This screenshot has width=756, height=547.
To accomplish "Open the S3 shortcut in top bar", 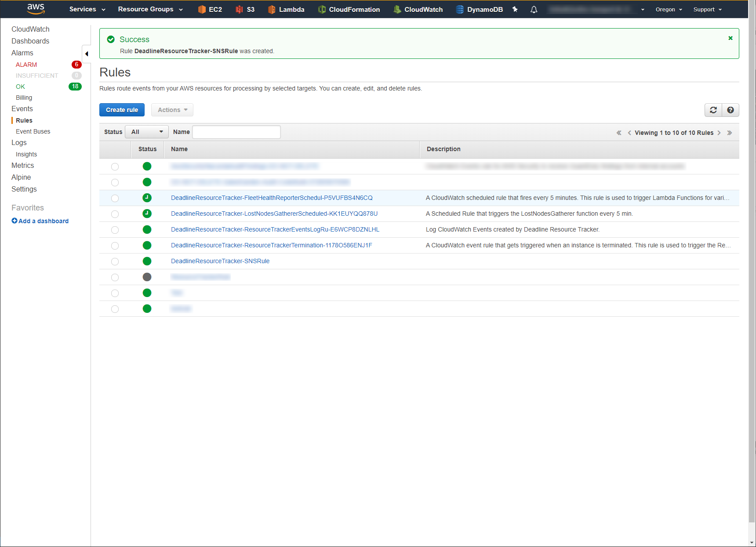I will click(x=245, y=9).
